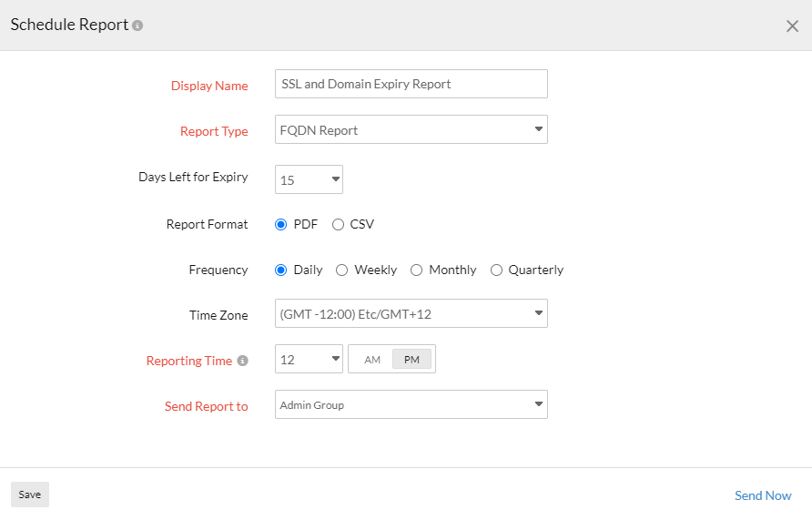The image size is (812, 520).
Task: Click the info icon beside Schedule Report title
Action: pyautogui.click(x=137, y=25)
